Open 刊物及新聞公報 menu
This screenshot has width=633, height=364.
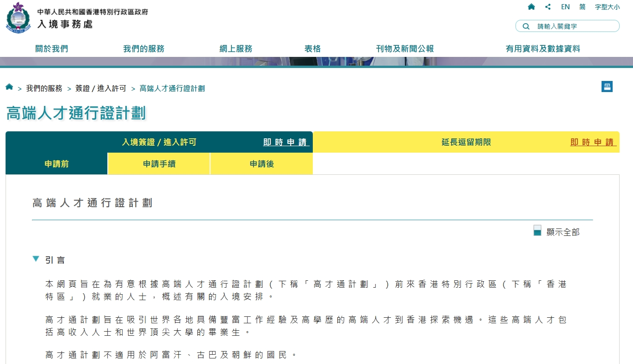405,49
